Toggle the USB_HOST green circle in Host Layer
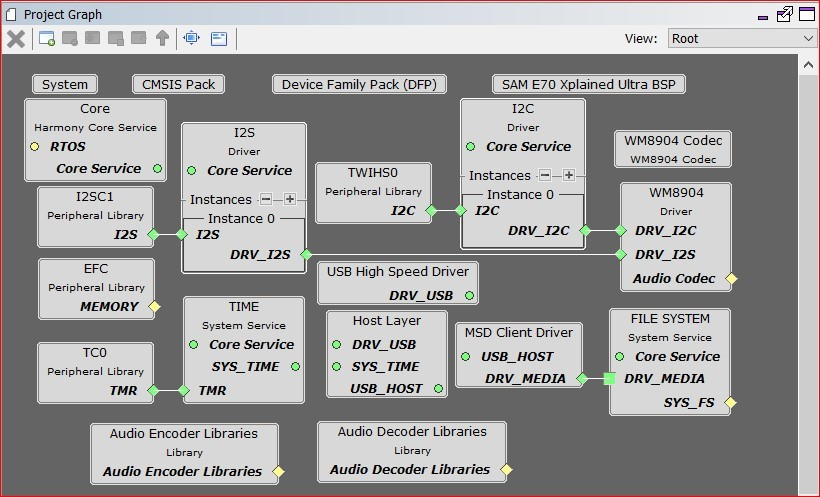The height and width of the screenshot is (497, 820). click(439, 389)
